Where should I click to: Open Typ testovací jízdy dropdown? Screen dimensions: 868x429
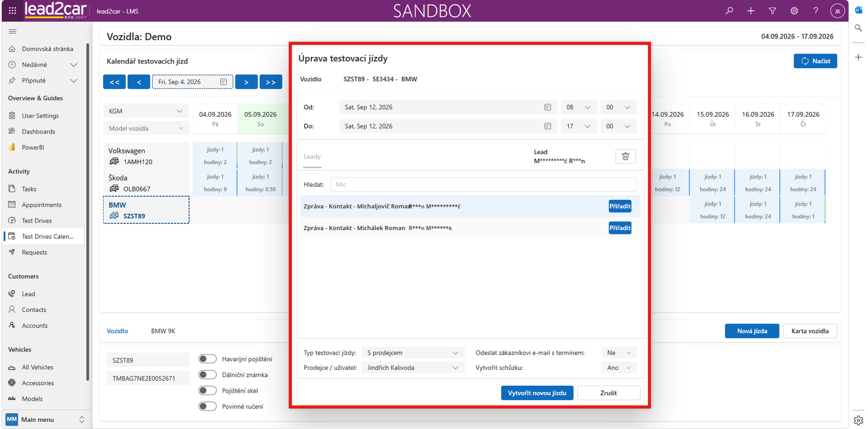pyautogui.click(x=413, y=353)
